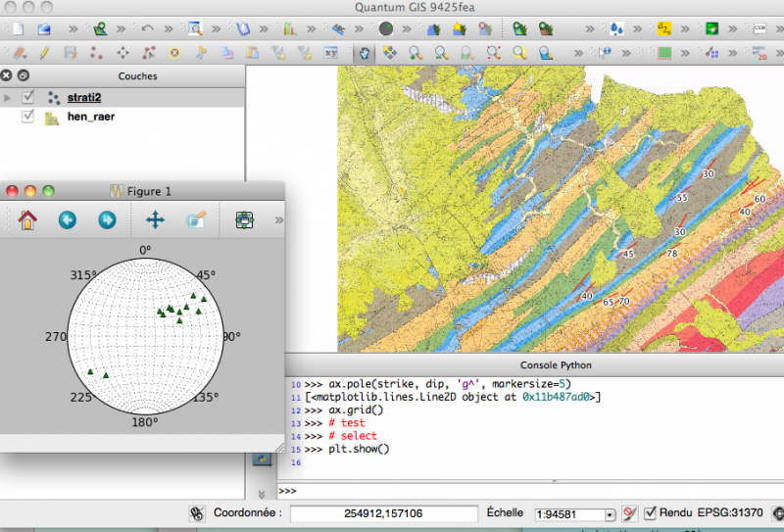Click the Home reset view icon in Figure 1
The width and height of the screenshot is (784, 532).
(x=27, y=220)
